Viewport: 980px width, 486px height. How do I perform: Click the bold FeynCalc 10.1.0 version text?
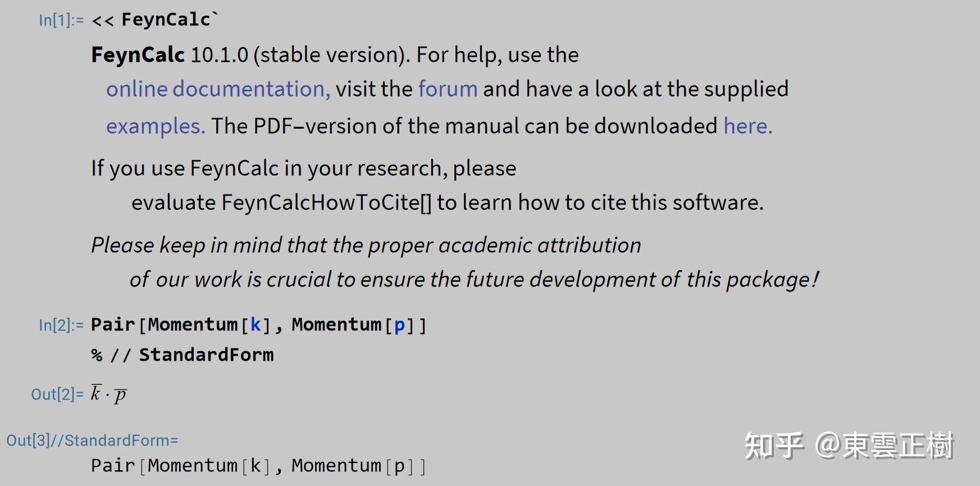[170, 55]
